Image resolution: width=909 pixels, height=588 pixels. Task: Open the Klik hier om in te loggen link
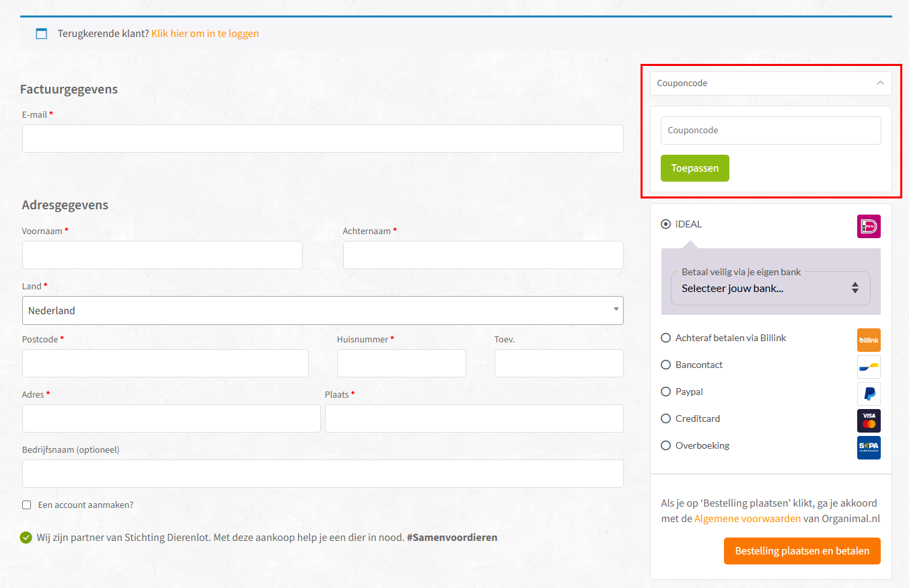[205, 34]
